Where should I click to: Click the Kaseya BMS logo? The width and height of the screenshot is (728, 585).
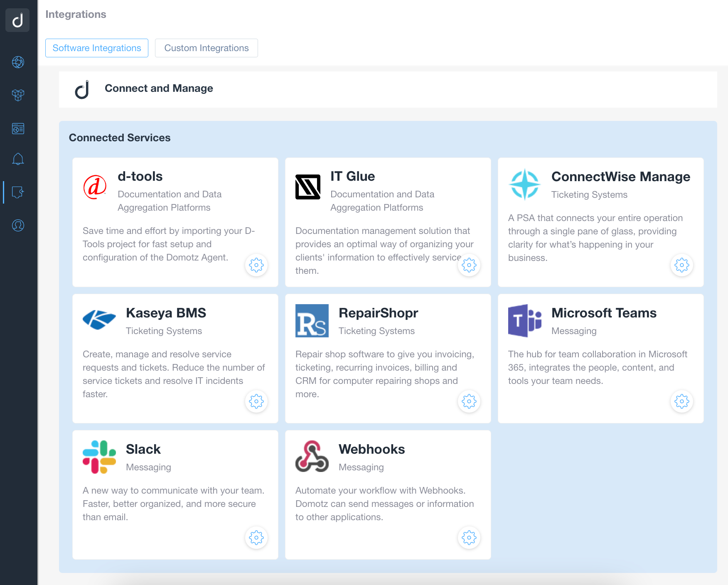(99, 320)
